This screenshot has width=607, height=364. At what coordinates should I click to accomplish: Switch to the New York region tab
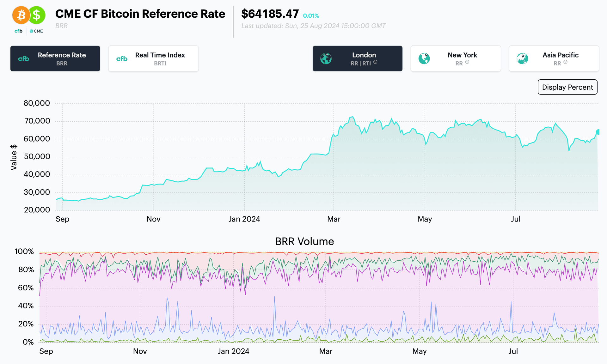click(456, 59)
